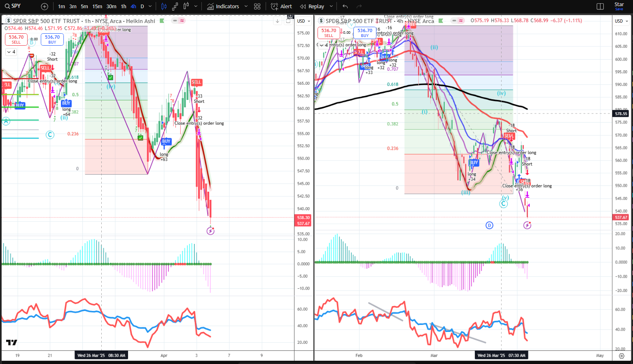
Task: Select the D daily timeframe
Action: point(142,7)
